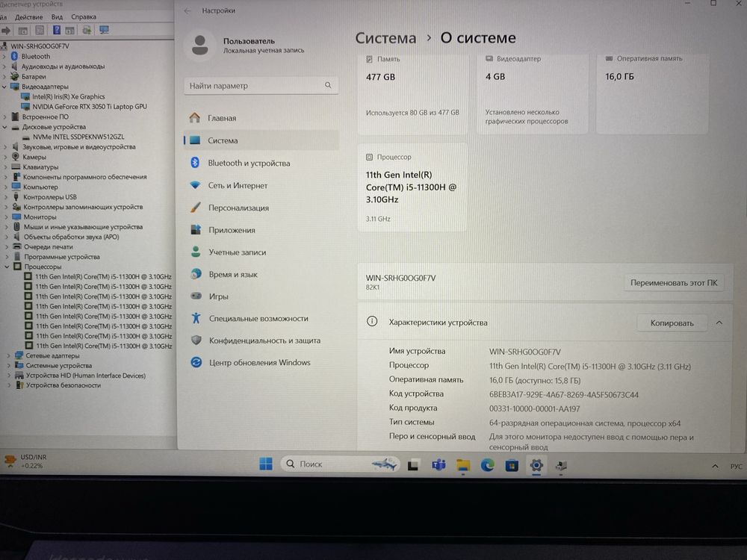Image resolution: width=747 pixels, height=560 pixels.
Task: Expand the Мониторы node
Action: point(6,217)
